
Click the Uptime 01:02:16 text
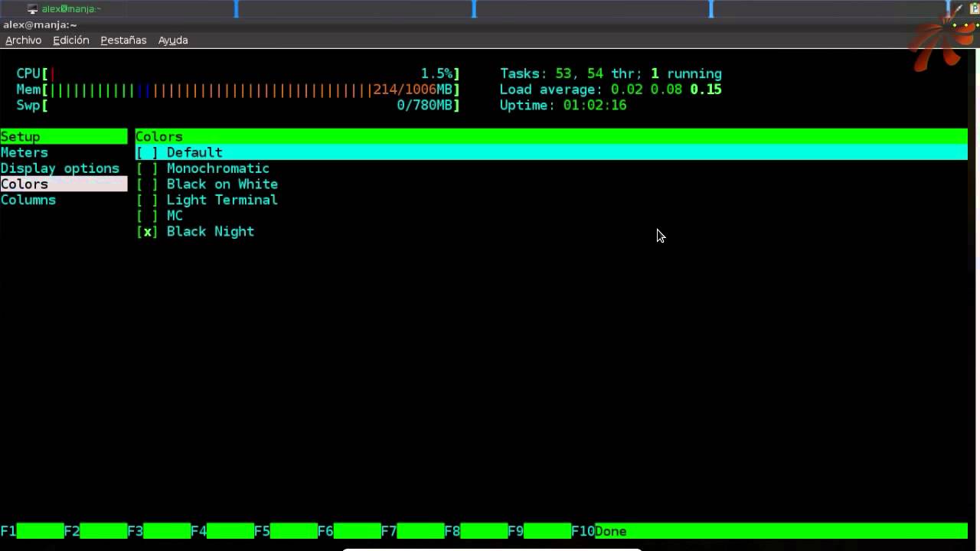(563, 105)
